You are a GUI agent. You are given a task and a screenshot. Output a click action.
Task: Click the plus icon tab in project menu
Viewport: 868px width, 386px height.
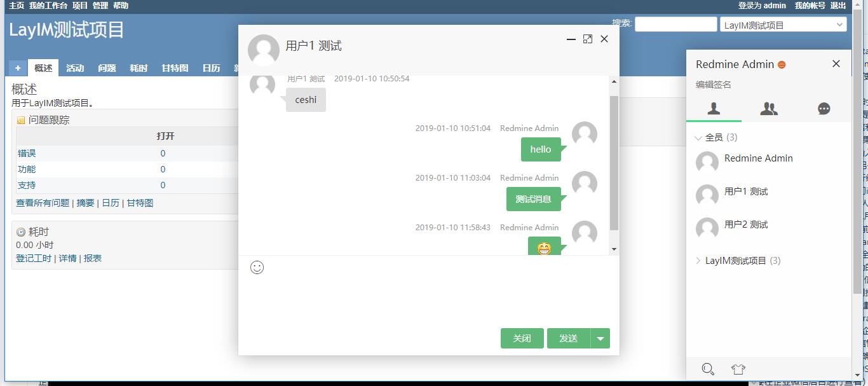[18, 68]
